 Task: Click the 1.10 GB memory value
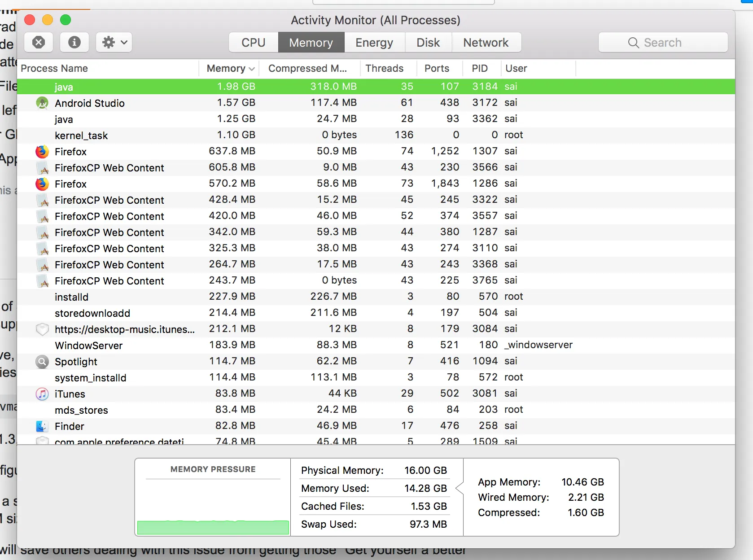236,135
